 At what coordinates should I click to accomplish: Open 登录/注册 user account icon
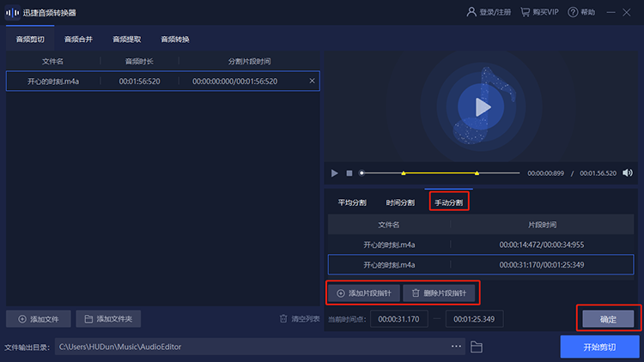coord(471,12)
